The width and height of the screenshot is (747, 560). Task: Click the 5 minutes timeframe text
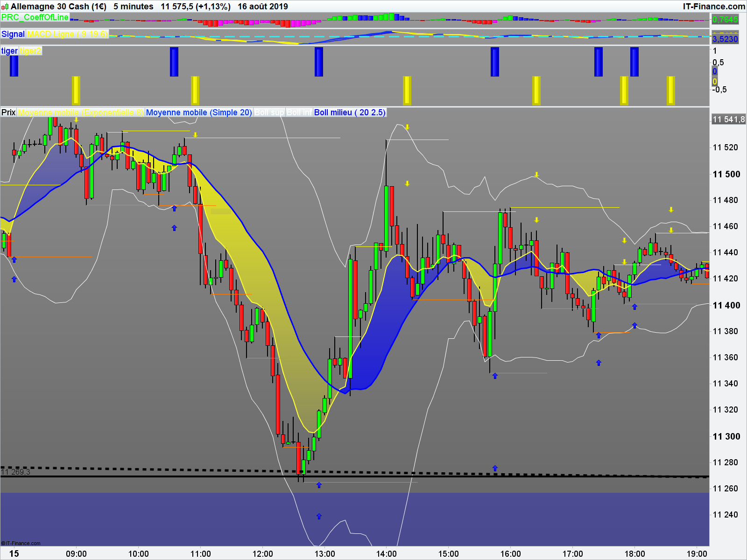point(134,7)
